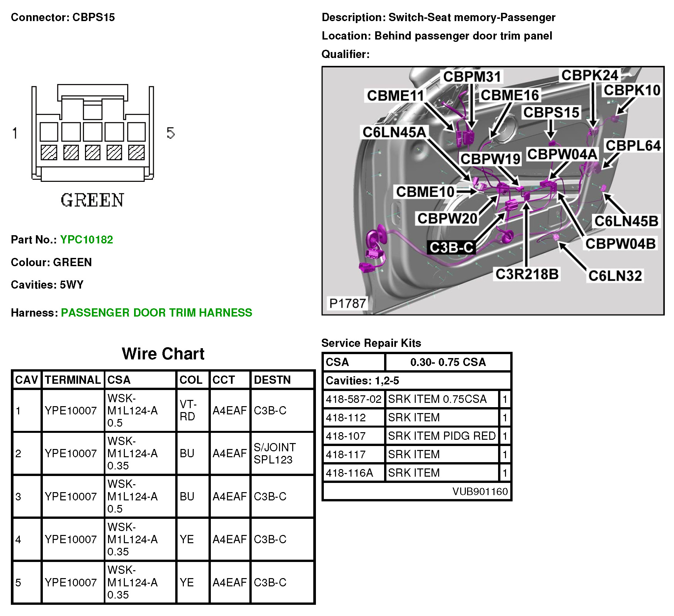The width and height of the screenshot is (674, 616).
Task: Click the C6LN32 connector label
Action: click(615, 276)
